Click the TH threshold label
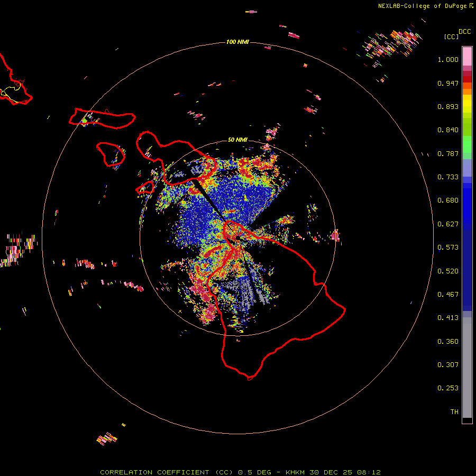 pyautogui.click(x=454, y=412)
